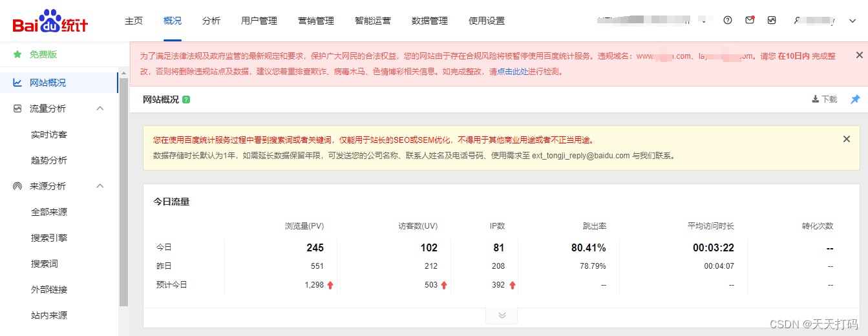Click the 浏览量(PV) column header
868x336 pixels.
(x=304, y=226)
